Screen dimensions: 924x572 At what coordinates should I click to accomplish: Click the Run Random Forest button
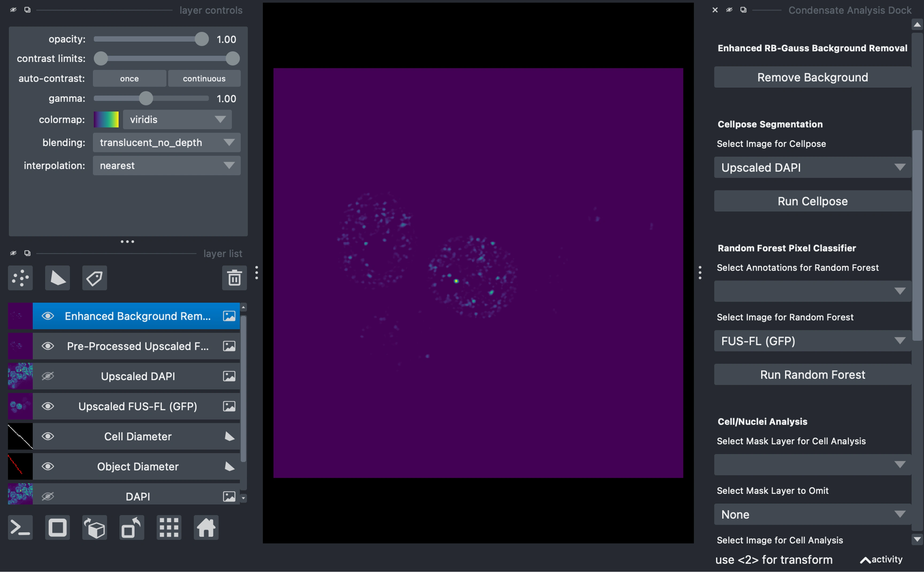pyautogui.click(x=813, y=374)
